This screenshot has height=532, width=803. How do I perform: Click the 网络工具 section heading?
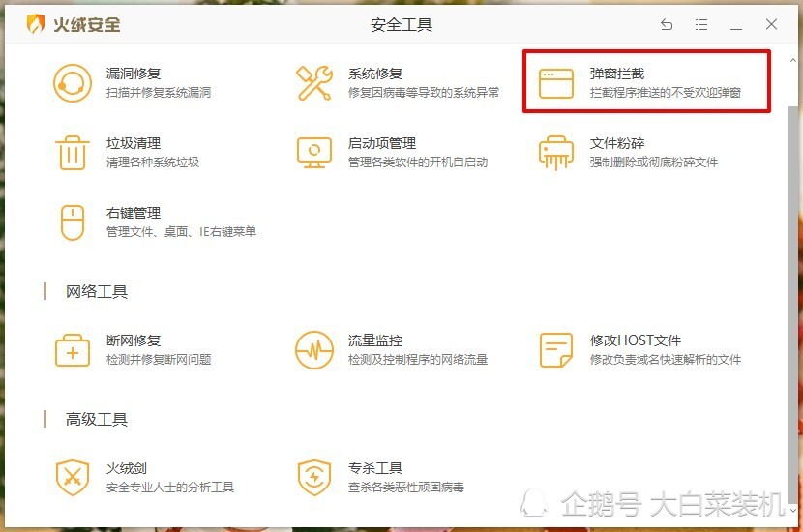point(97,291)
